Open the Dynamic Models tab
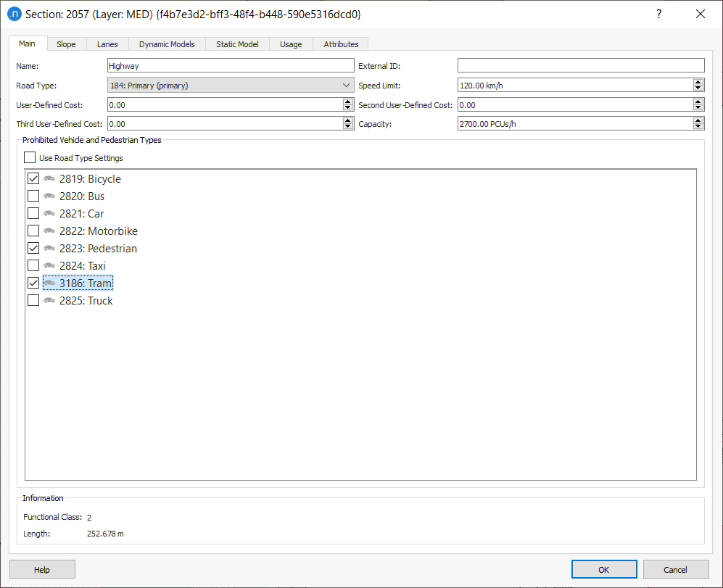 click(x=167, y=44)
